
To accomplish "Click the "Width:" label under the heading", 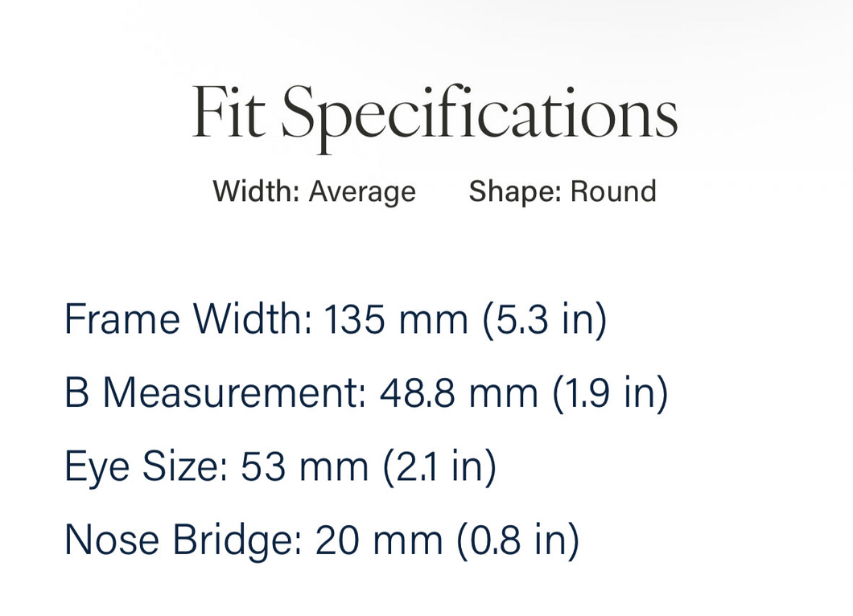I will tap(256, 191).
